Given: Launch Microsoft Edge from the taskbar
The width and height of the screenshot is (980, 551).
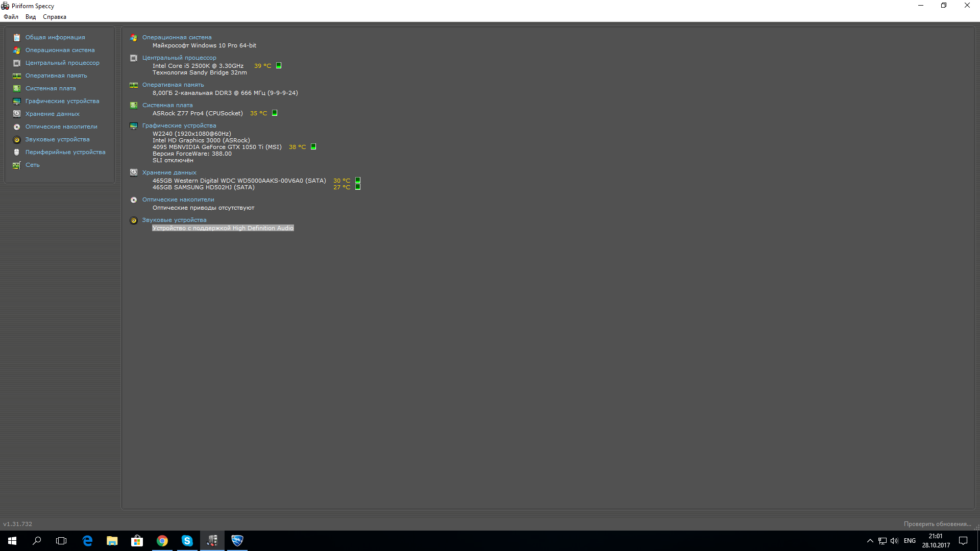Looking at the screenshot, I should tap(87, 541).
